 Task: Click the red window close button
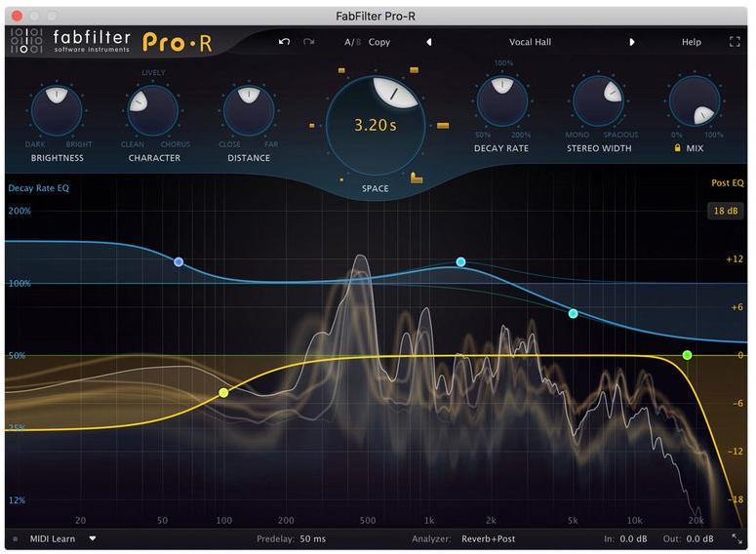click(x=17, y=16)
